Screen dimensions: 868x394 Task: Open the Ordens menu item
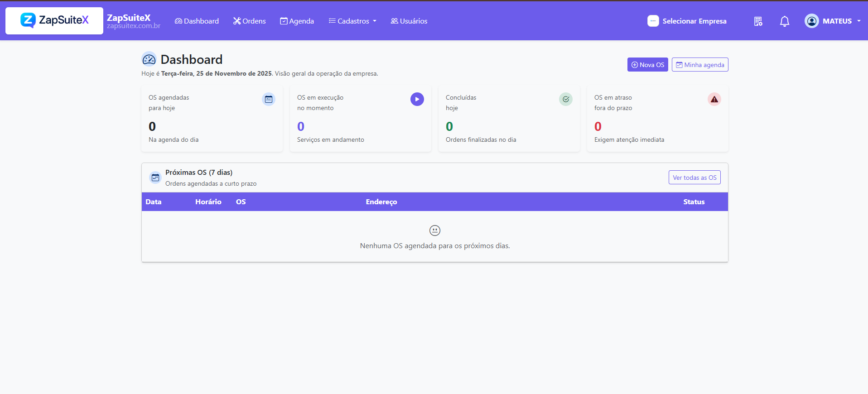[x=249, y=21]
